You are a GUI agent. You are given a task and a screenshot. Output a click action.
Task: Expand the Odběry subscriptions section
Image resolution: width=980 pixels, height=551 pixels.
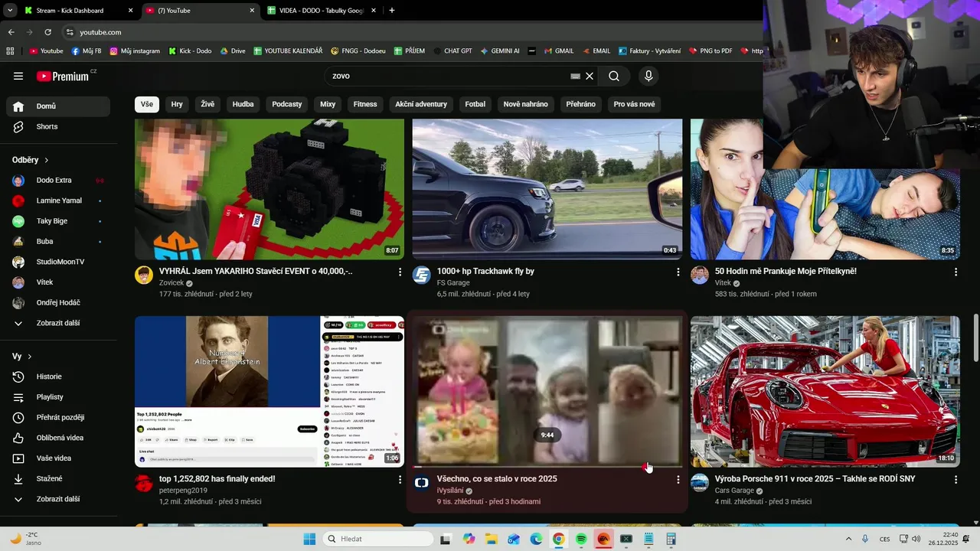tap(31, 160)
